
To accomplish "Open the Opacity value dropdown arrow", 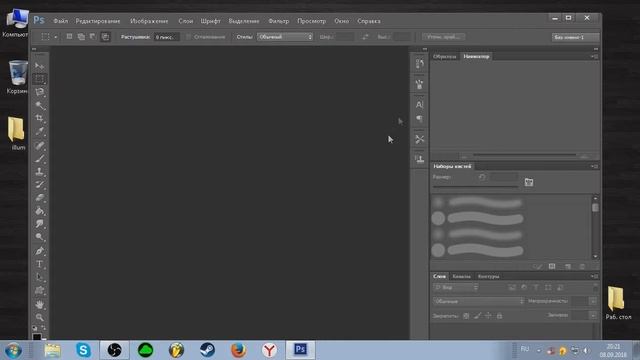I will (593, 301).
